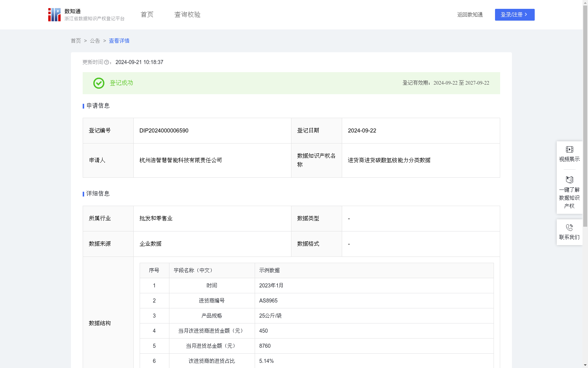The height and width of the screenshot is (368, 588).
Task: Click the 联系我们 phone icon
Action: pyautogui.click(x=569, y=227)
